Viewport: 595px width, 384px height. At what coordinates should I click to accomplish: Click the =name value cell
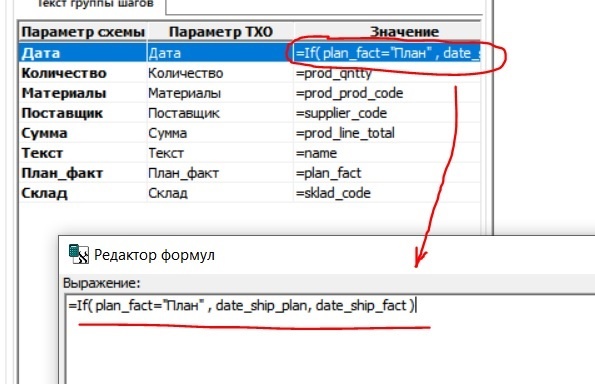point(387,153)
